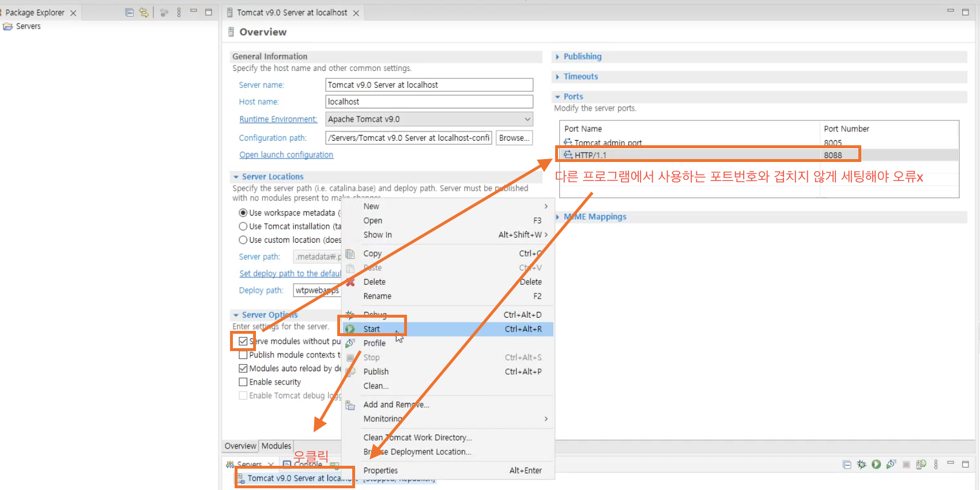Open Servers view menu dots
The height and width of the screenshot is (490, 980).
coord(936,465)
